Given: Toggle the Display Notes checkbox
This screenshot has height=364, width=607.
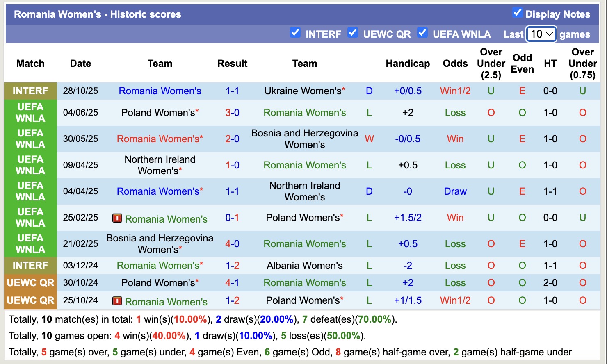Looking at the screenshot, I should point(518,13).
